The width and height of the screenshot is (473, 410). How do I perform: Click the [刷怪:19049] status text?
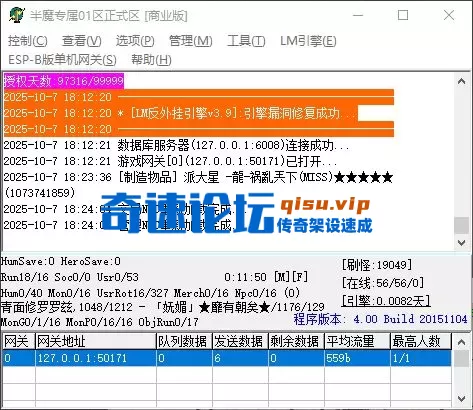click(377, 265)
